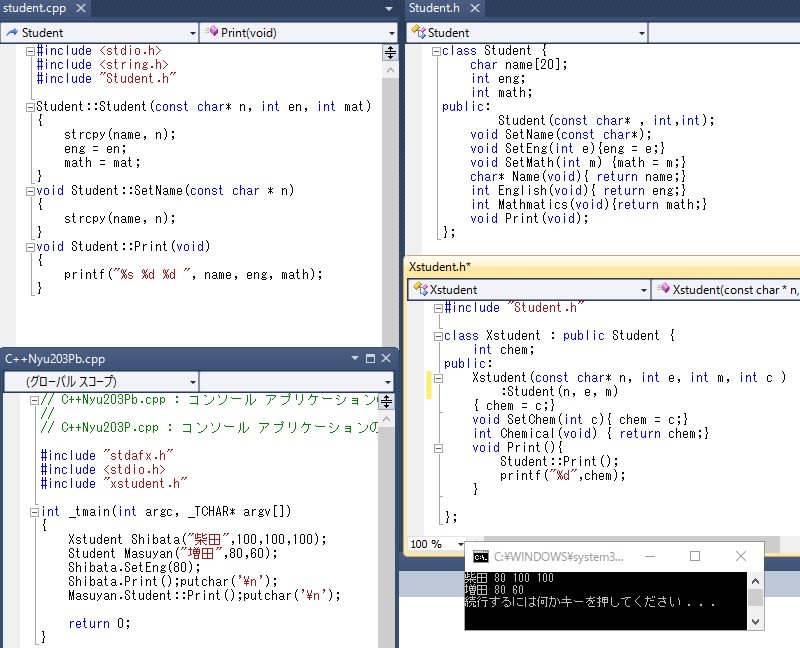The image size is (800, 648).
Task: Click the '#include "stdafx.h"' line
Action: (x=107, y=455)
